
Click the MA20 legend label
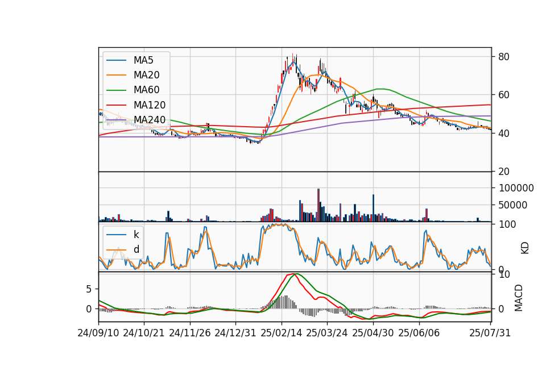click(146, 75)
